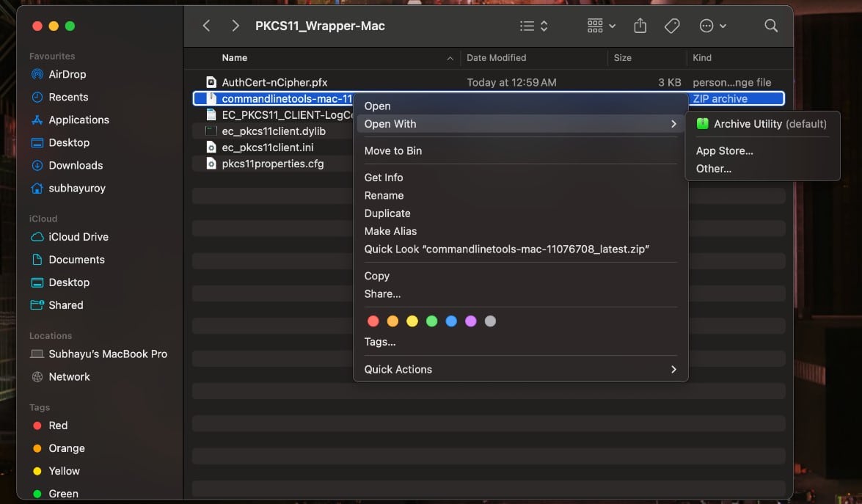Screen dimensions: 862x504
Task: Go back with the left chevron
Action: click(x=207, y=26)
